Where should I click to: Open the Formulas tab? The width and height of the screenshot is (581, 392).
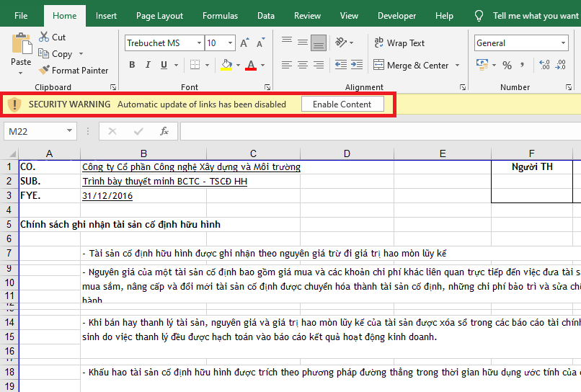pyautogui.click(x=220, y=16)
